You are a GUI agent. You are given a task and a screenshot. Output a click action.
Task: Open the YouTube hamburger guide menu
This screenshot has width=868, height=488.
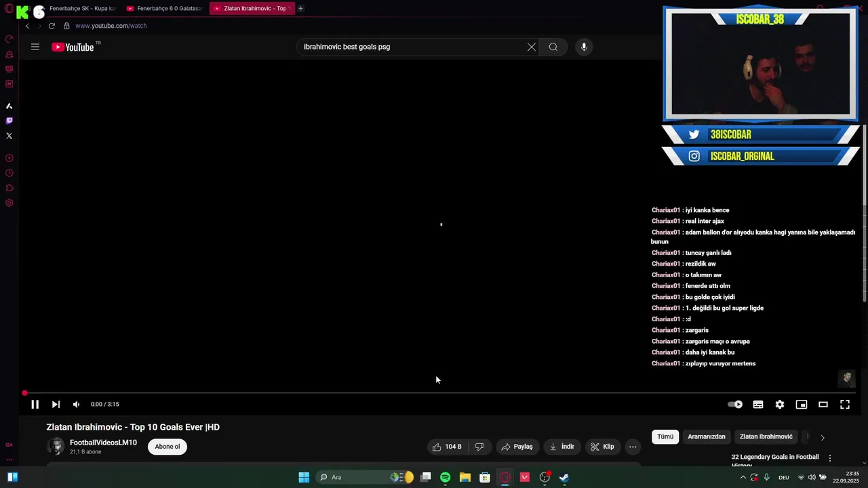[35, 47]
